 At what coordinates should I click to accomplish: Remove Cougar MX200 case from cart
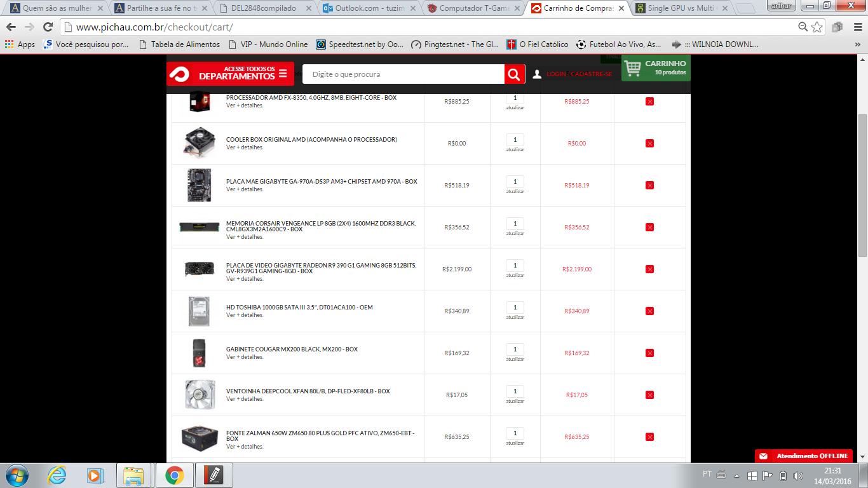pos(649,353)
